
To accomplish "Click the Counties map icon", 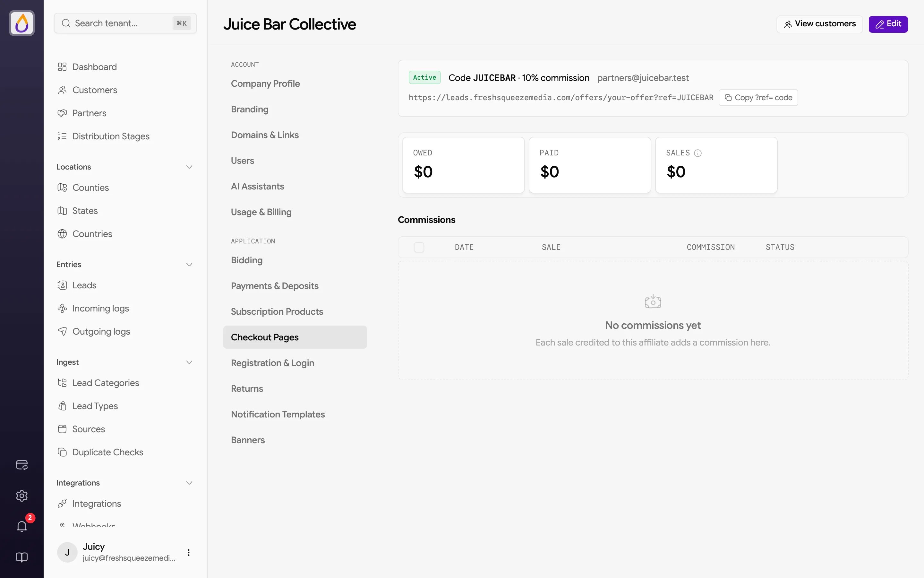I will coord(62,188).
